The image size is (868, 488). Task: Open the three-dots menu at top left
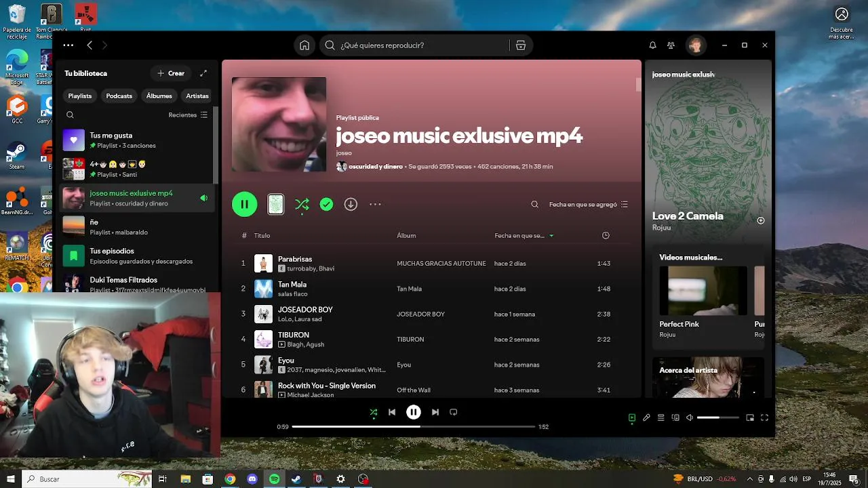[x=68, y=45]
